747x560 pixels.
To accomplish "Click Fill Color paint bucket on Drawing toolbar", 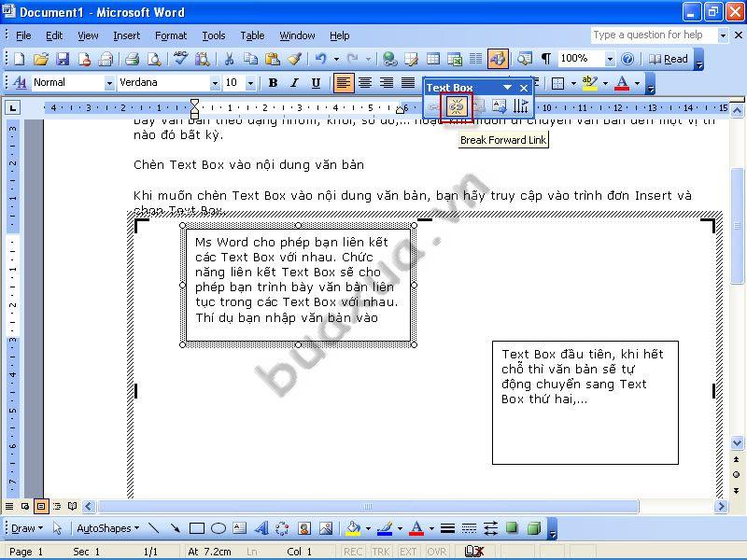I will click(354, 528).
